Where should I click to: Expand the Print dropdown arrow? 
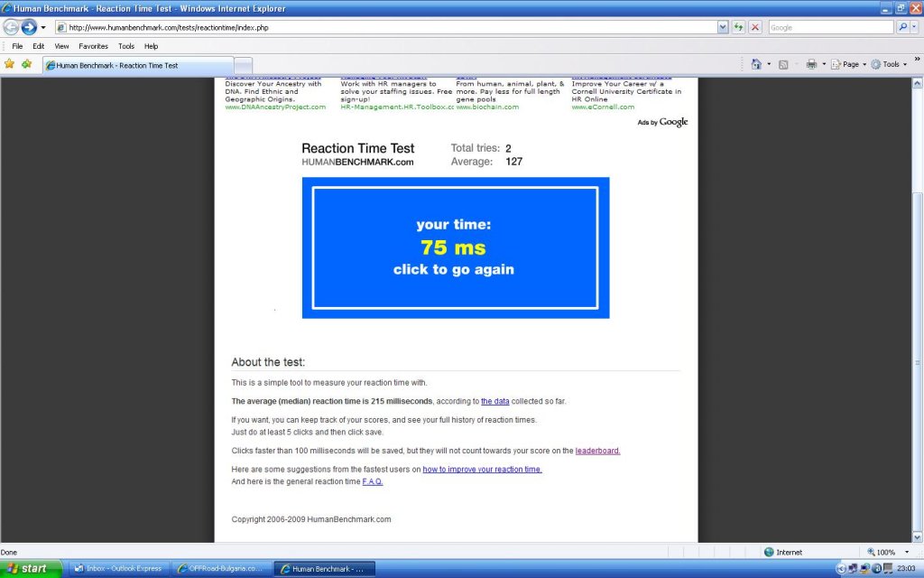(824, 64)
